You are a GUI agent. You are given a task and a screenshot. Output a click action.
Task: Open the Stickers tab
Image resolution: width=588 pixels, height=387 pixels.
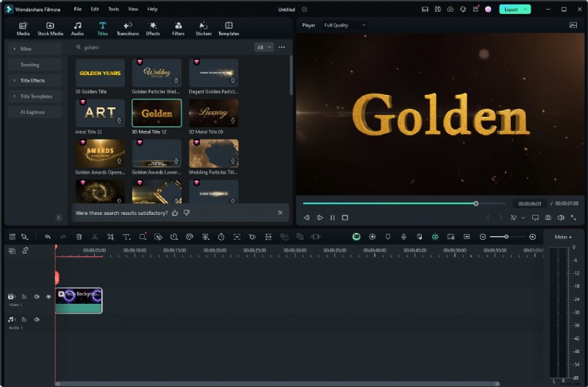pyautogui.click(x=204, y=29)
